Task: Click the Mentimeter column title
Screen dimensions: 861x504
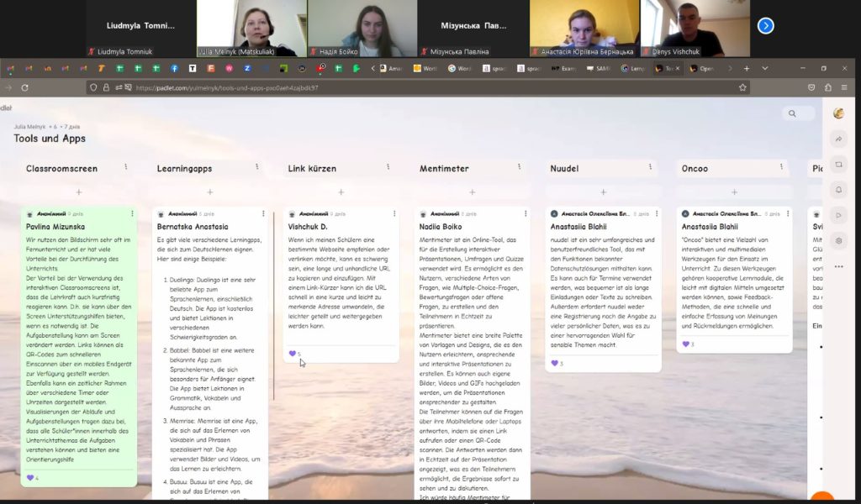Action: click(x=444, y=168)
